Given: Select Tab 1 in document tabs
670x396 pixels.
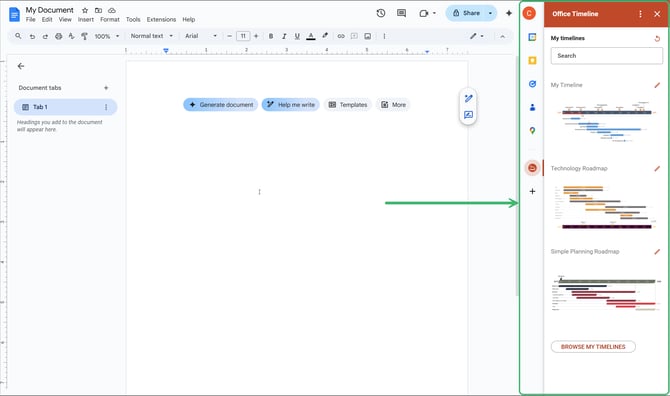Looking at the screenshot, I should coord(65,107).
